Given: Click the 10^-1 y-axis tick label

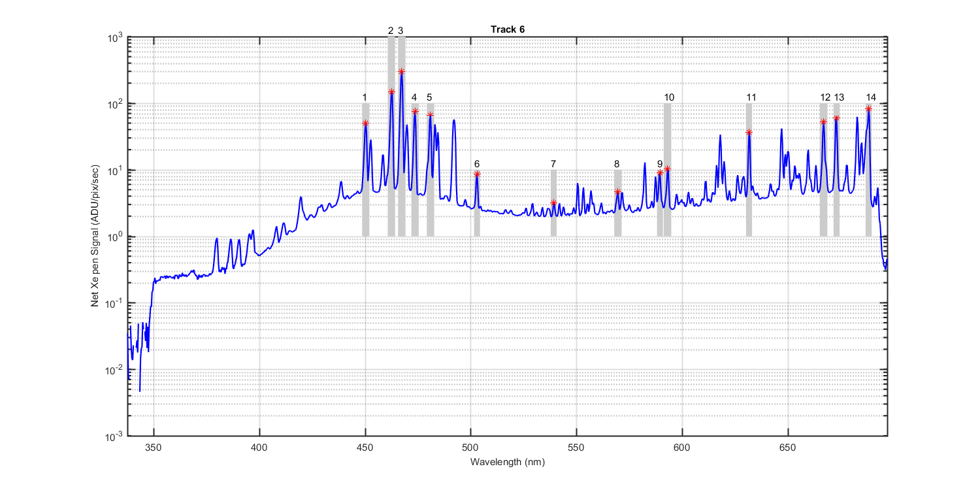Looking at the screenshot, I should (x=115, y=303).
